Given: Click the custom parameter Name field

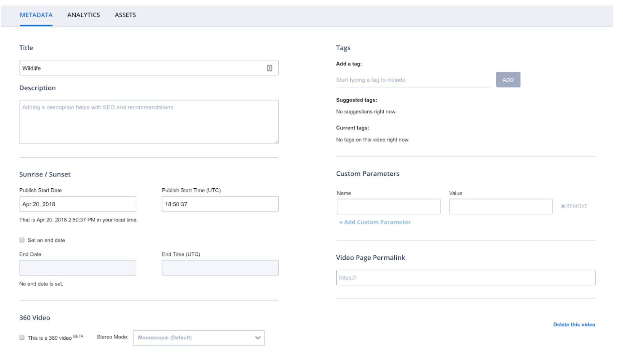Looking at the screenshot, I should [389, 206].
